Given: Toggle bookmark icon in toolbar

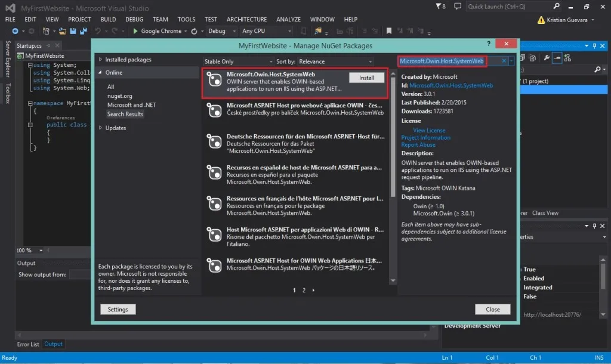Looking at the screenshot, I should pyautogui.click(x=389, y=31).
